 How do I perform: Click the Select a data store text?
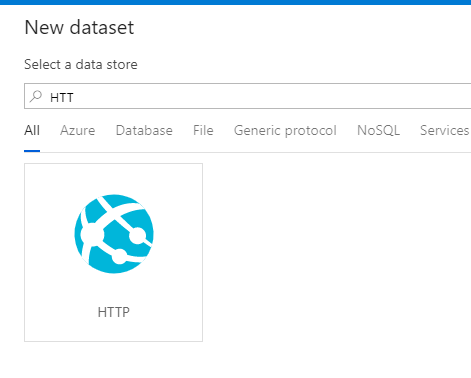pos(81,64)
